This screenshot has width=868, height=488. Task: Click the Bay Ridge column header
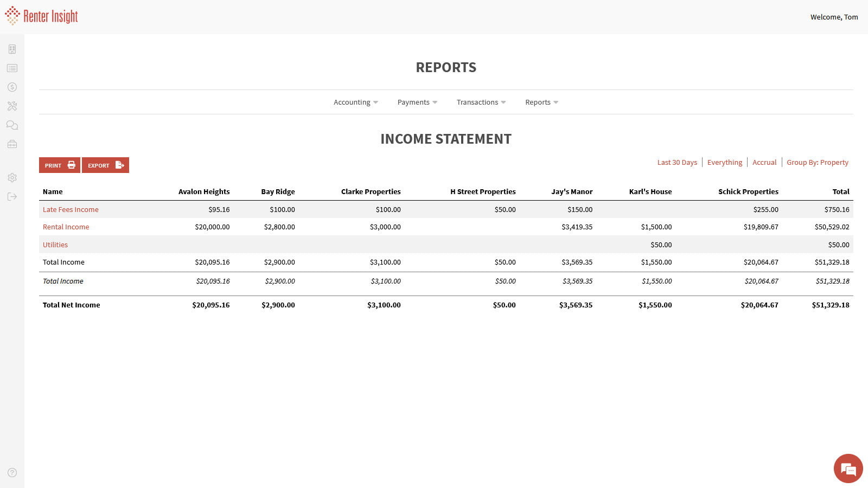pos(278,192)
